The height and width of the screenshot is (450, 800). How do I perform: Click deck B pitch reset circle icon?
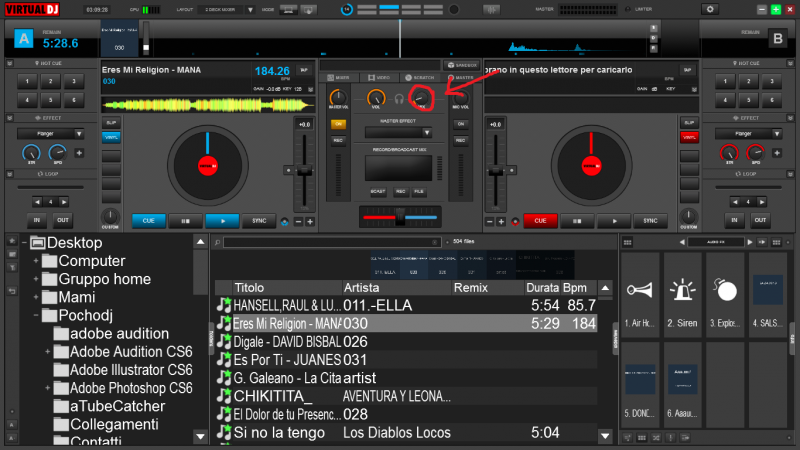click(515, 221)
